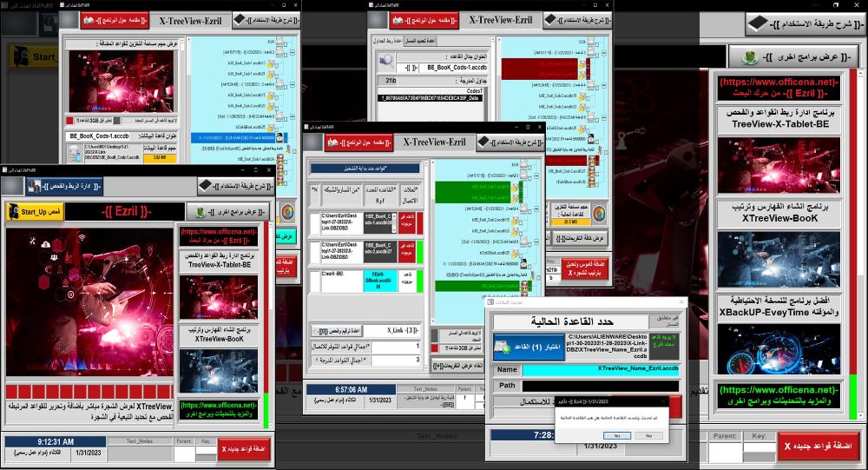Viewport: 868px width, 470px height.
Task: Tick the checkbox on the BE_BooK_Cods-1 row
Action: [315, 222]
